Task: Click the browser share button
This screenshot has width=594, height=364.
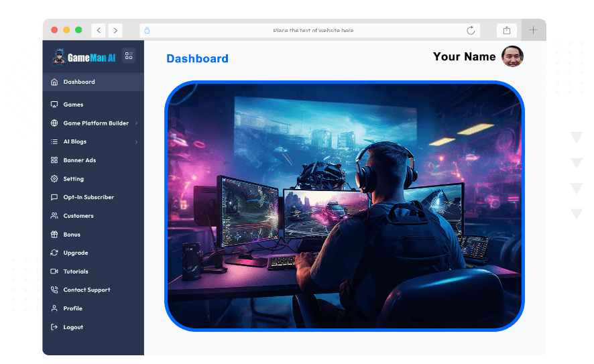Action: click(x=507, y=30)
